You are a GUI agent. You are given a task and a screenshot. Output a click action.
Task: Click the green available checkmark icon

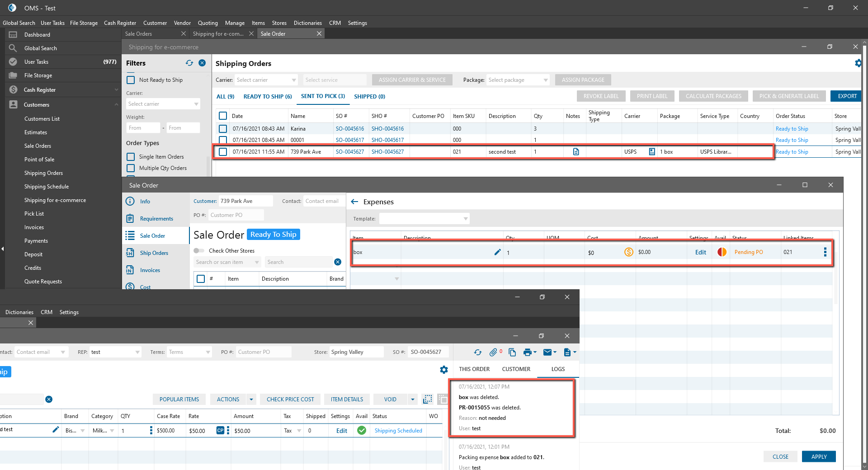coord(362,431)
